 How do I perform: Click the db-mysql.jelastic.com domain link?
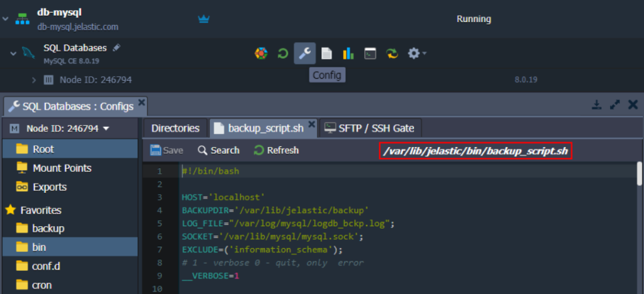pos(77,27)
